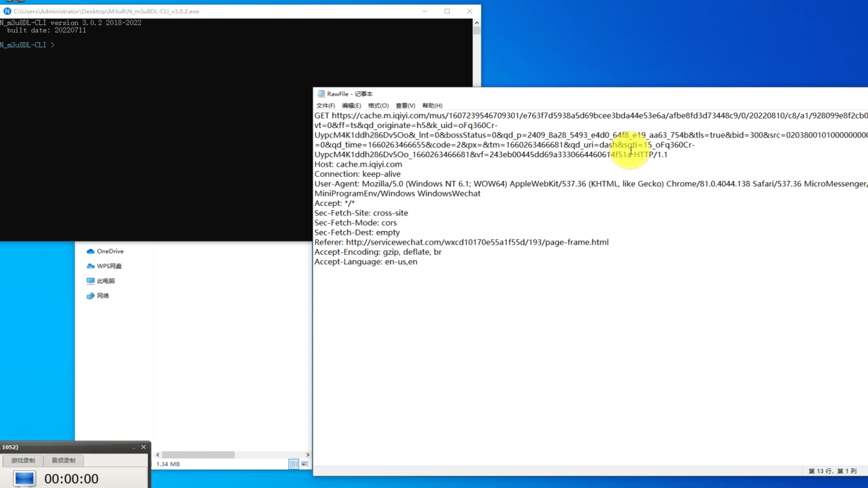868x488 pixels.
Task: Click the Accept-Encoding: gzip, deflate, br line
Action: pyautogui.click(x=378, y=252)
